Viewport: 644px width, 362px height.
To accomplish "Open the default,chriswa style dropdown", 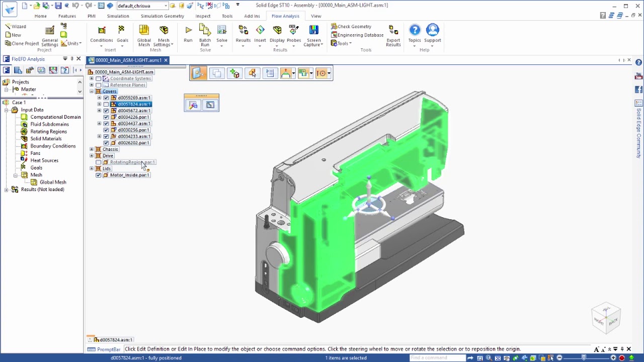I will (x=166, y=6).
